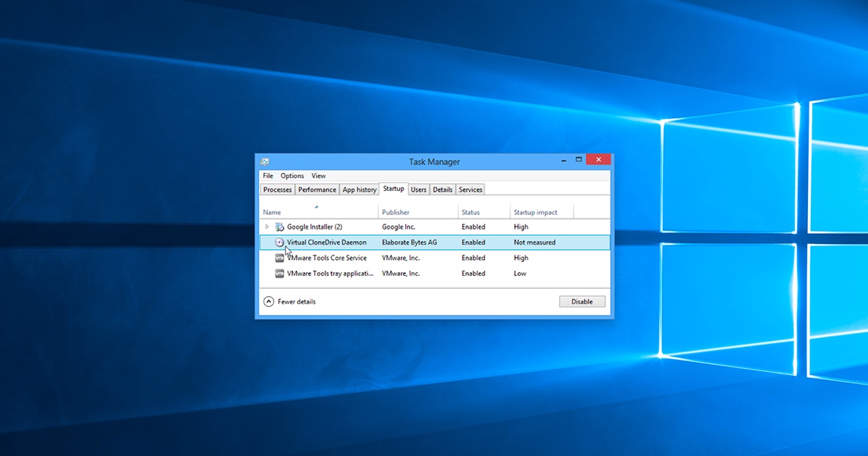Click Enabled status of VMware tray application
The width and height of the screenshot is (868, 456).
[x=473, y=274]
